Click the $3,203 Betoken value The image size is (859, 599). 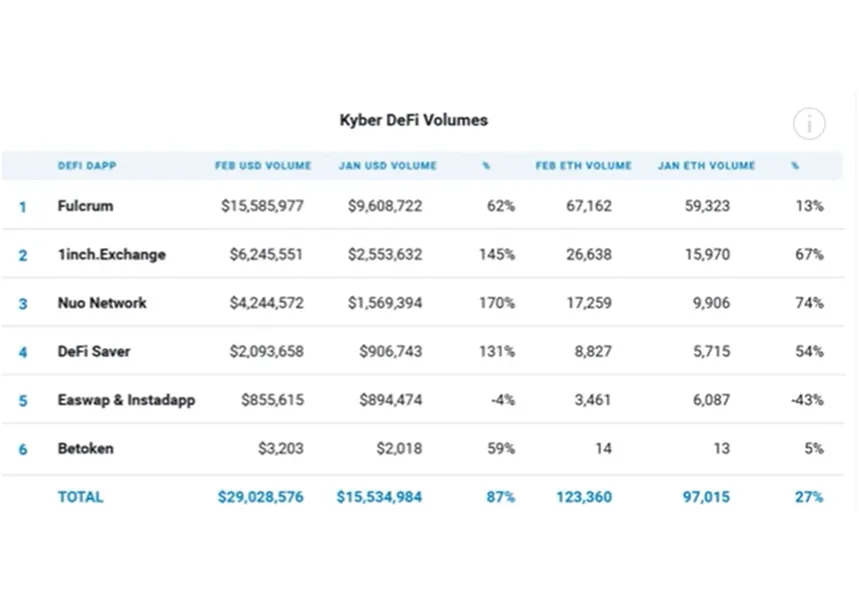tap(280, 448)
